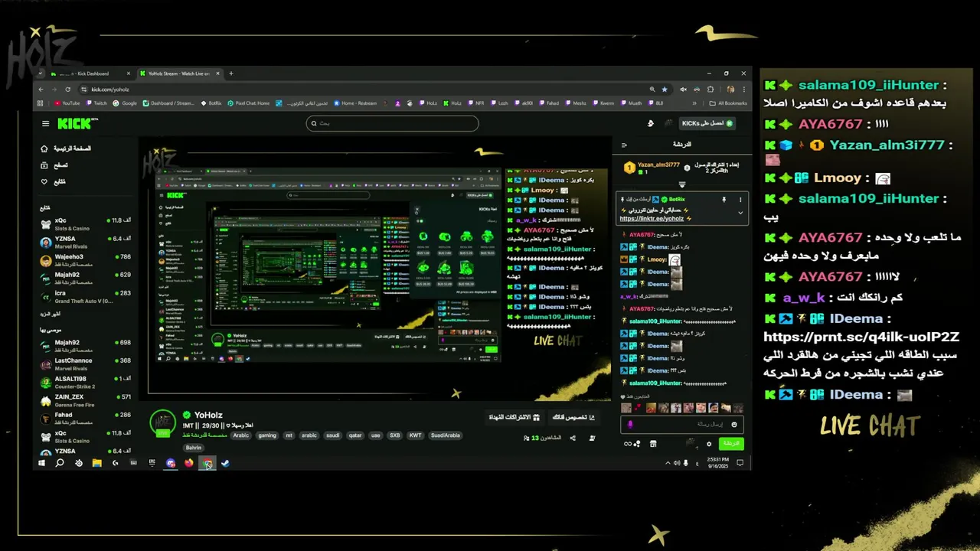This screenshot has height=551, width=980.
Task: Collapse the chat panel with the arrow icon
Action: pyautogui.click(x=624, y=145)
